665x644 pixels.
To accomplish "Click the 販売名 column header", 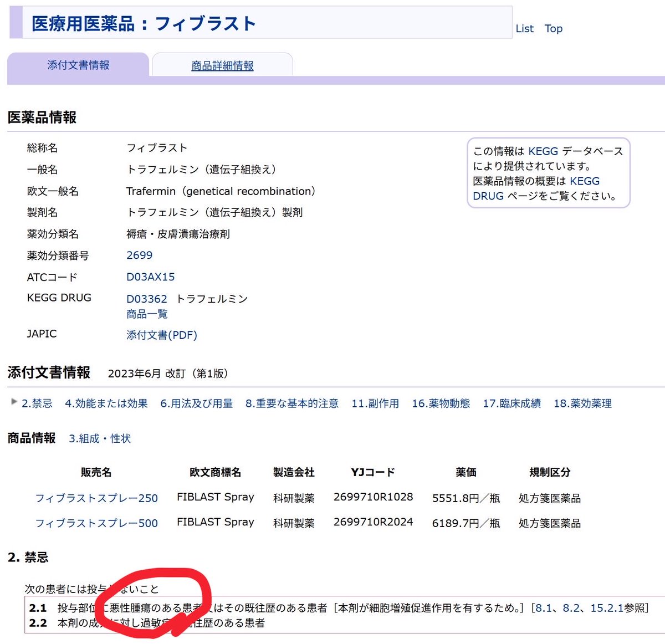I will 96,472.
